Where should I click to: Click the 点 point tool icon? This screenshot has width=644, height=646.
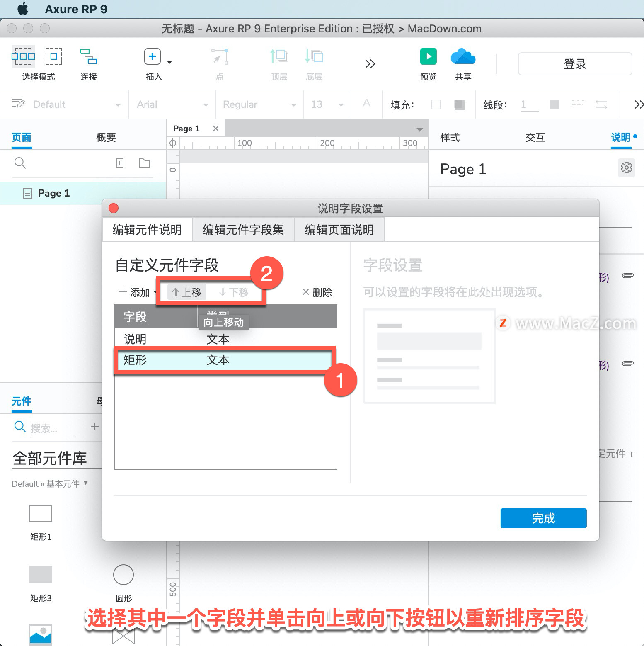[220, 56]
